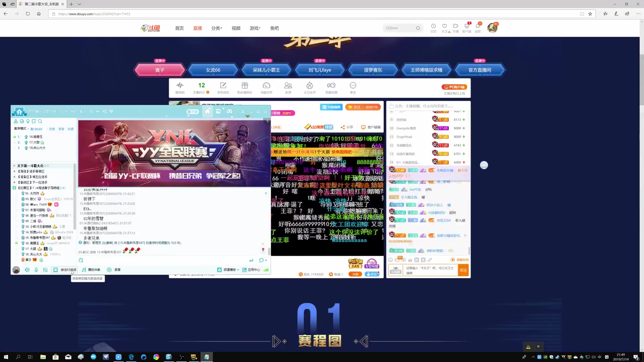Viewport: 644px width, 362px height.
Task: Click the 禁麦 link in YY
Action: (x=61, y=129)
